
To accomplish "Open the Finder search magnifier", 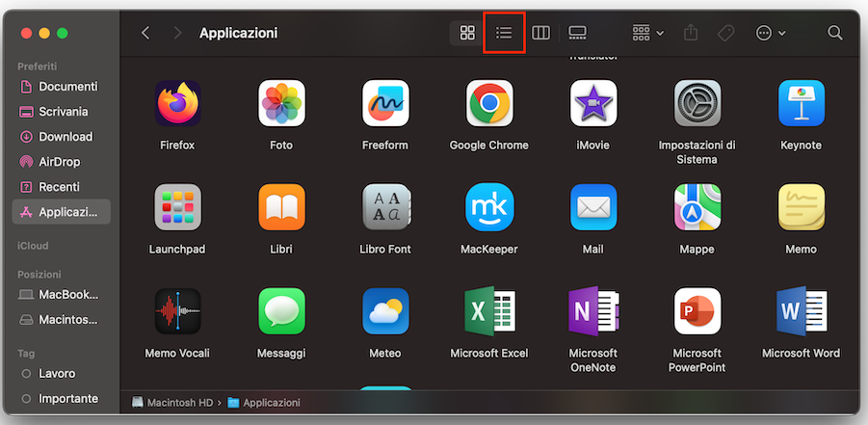I will tap(835, 33).
